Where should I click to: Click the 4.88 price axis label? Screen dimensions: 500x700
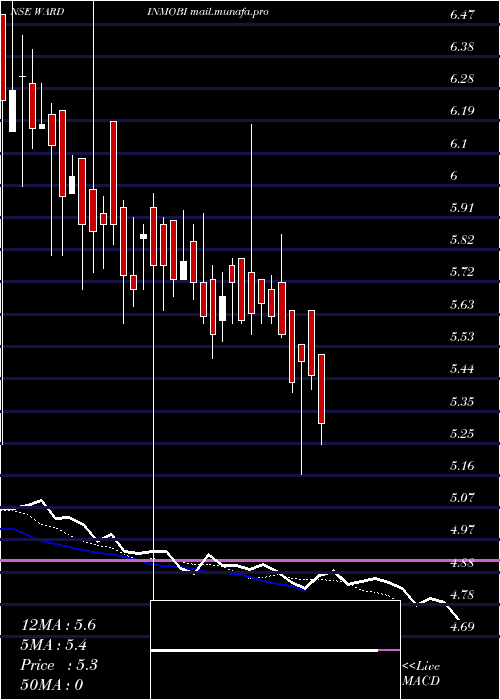[x=462, y=562]
